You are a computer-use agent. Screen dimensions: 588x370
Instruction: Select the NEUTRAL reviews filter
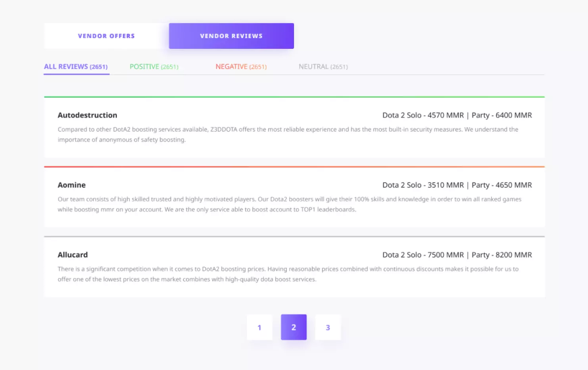[x=323, y=66]
